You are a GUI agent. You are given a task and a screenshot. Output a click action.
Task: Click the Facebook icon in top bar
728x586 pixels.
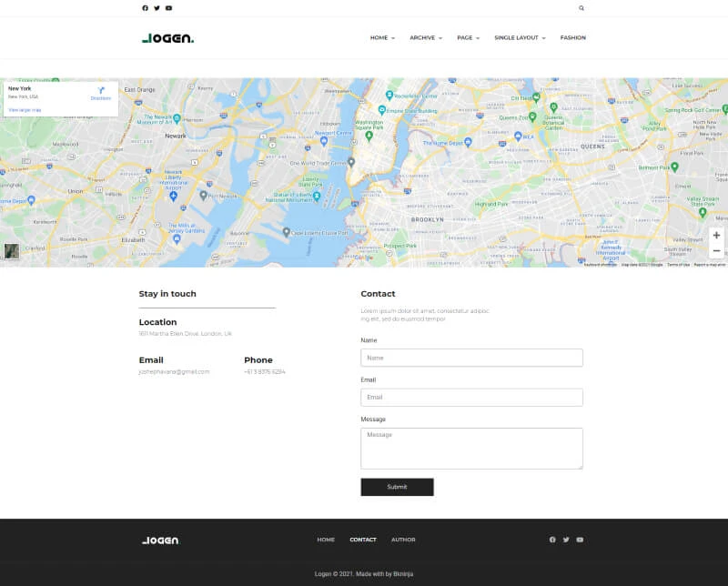(145, 8)
